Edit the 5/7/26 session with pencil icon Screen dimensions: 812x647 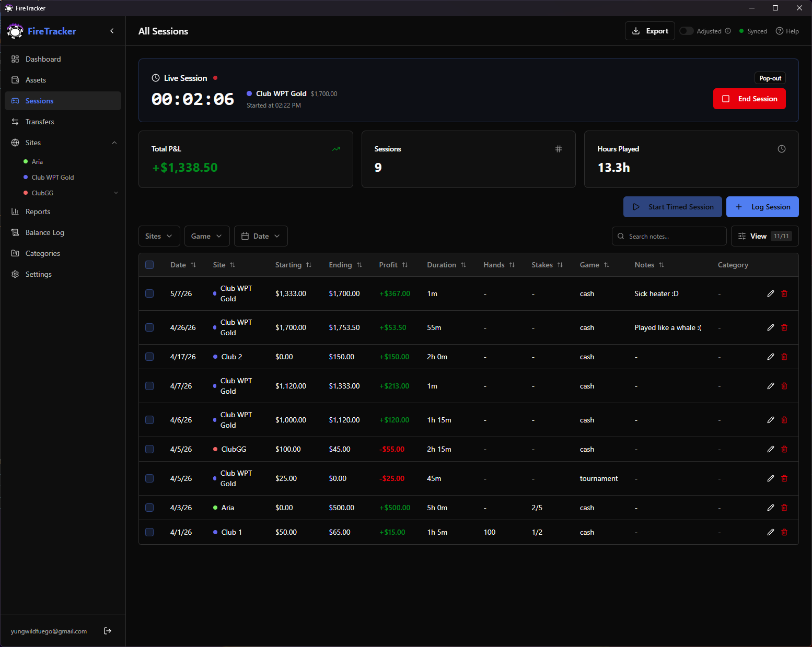pos(770,293)
